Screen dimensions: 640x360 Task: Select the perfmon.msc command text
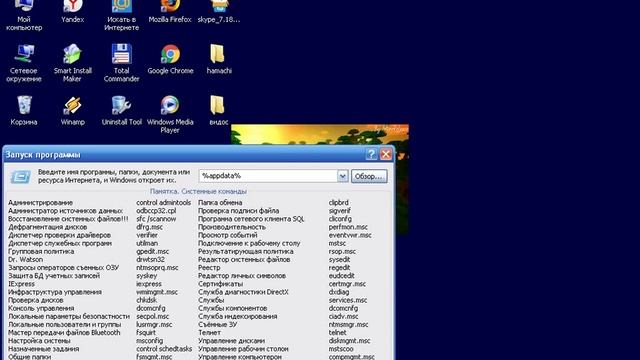[348, 227]
